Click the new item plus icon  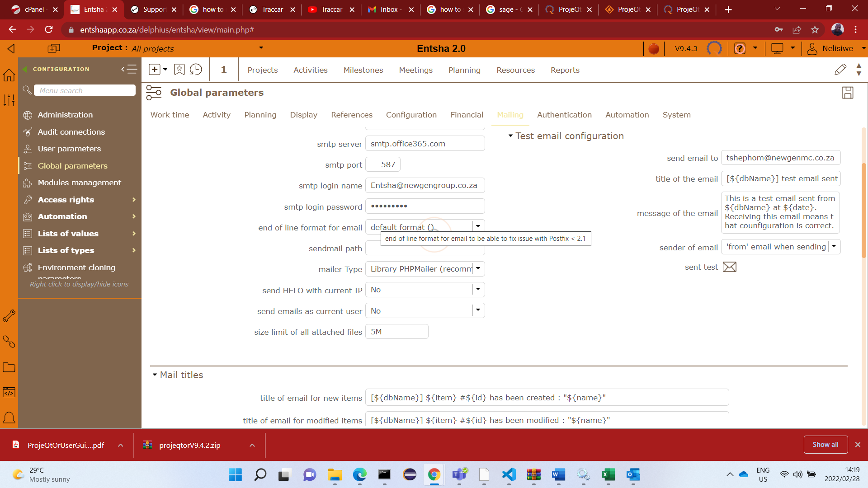(x=155, y=70)
